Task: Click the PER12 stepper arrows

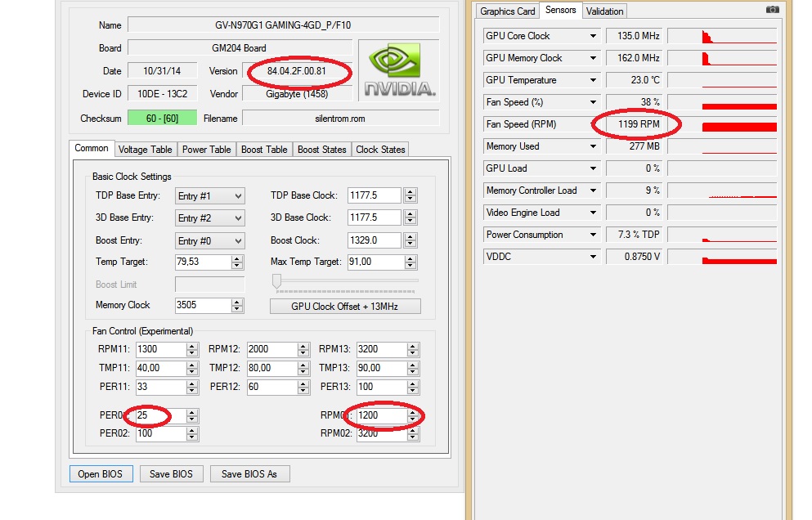Action: point(303,387)
